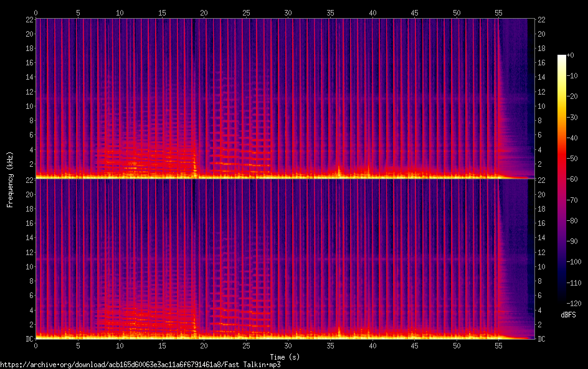Click the 'DC' label at bottom right
This screenshot has width=588, height=369.
(x=541, y=339)
